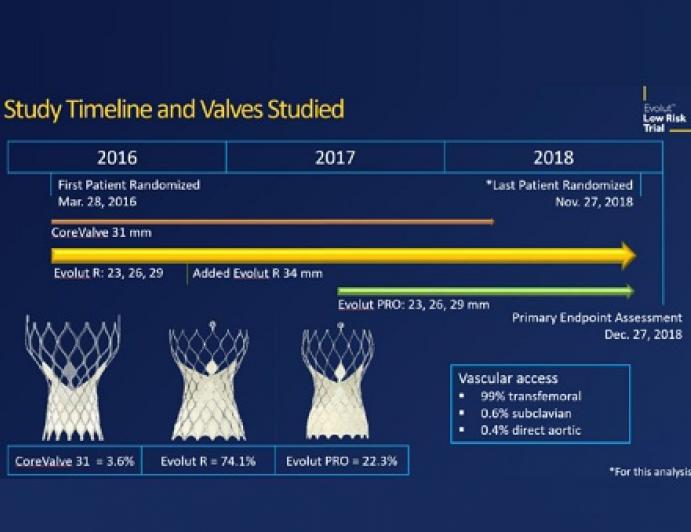Click the green Evolut PRO timeline arrow

click(486, 291)
